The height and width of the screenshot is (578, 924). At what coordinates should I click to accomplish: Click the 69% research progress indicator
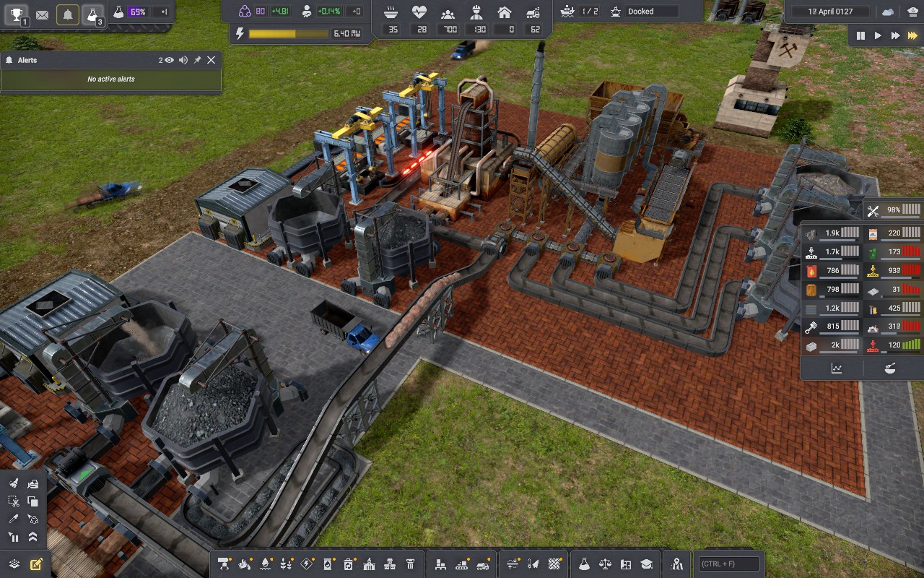pyautogui.click(x=137, y=12)
